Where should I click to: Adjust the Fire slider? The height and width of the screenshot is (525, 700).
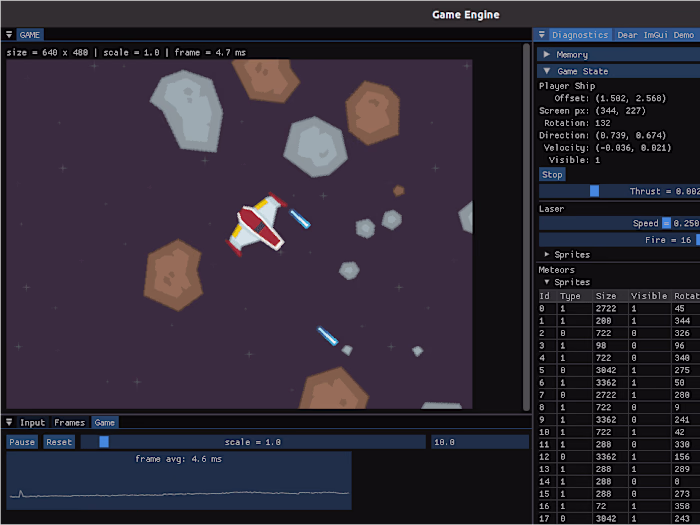pos(619,240)
